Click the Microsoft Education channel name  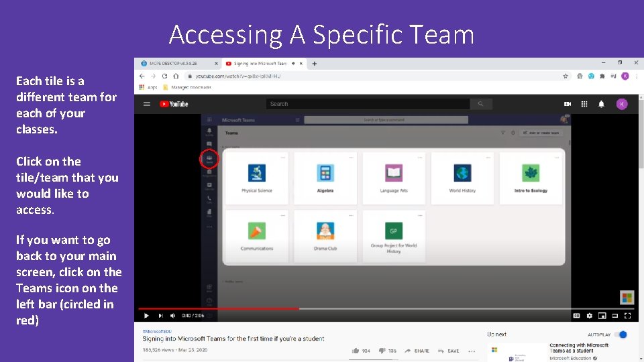570,358
